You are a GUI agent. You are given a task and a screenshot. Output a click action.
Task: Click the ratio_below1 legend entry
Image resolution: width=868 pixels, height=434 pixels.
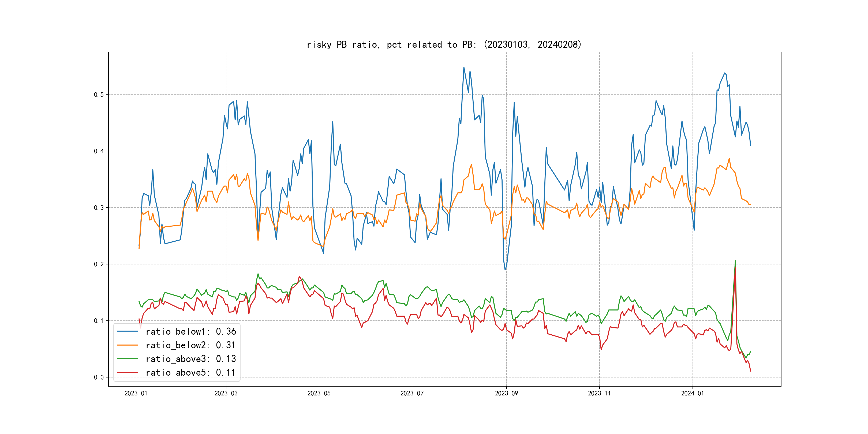pos(190,332)
